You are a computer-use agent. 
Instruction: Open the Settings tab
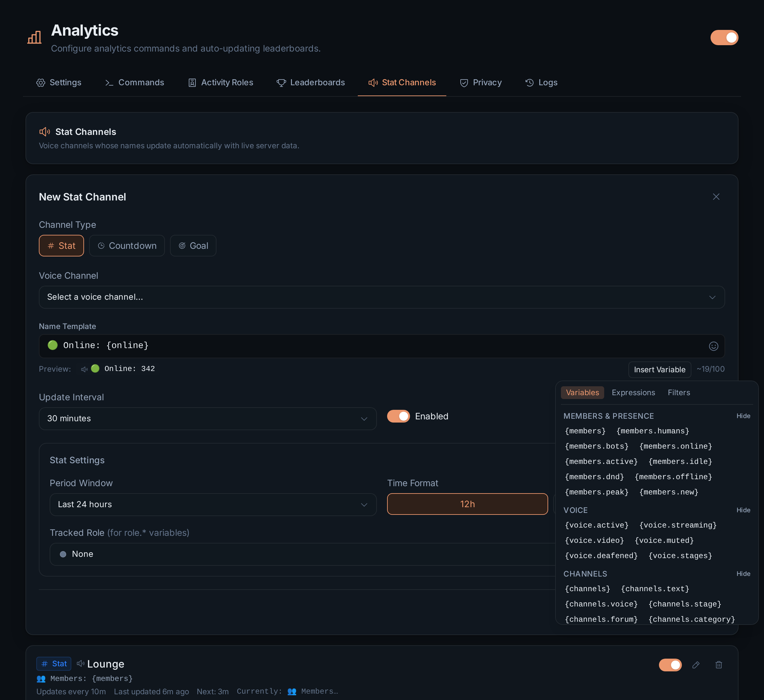click(59, 83)
